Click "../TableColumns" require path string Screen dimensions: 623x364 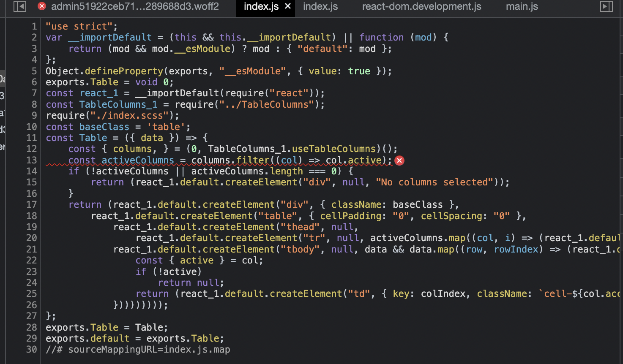tap(267, 104)
